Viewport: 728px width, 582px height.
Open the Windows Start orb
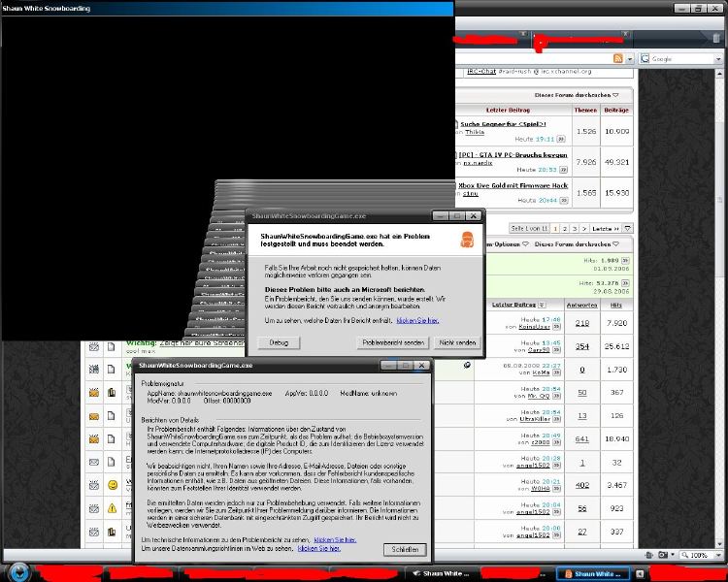click(19, 572)
